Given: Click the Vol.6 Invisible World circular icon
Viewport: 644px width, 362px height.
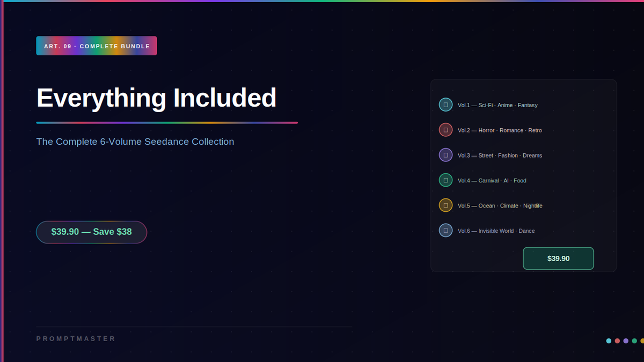Looking at the screenshot, I should pos(445,231).
